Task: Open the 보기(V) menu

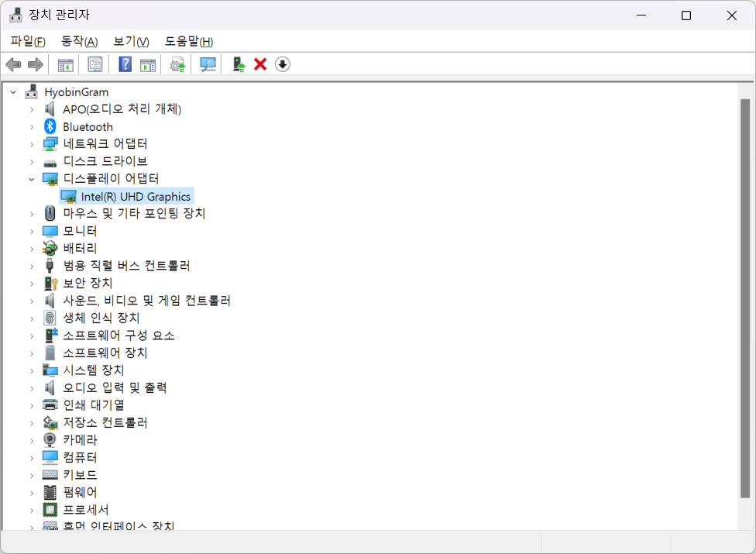Action: [131, 42]
